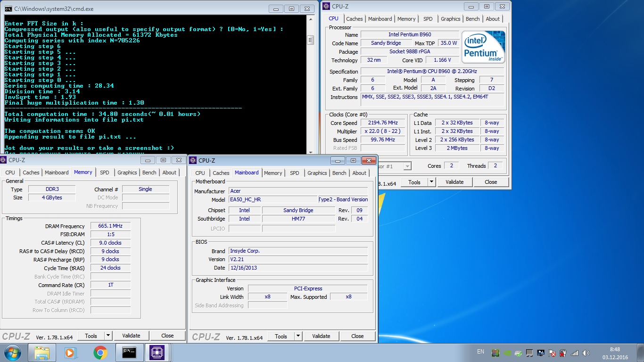
Task: Click the BIOS Date value '12/16/2013'
Action: point(298,268)
